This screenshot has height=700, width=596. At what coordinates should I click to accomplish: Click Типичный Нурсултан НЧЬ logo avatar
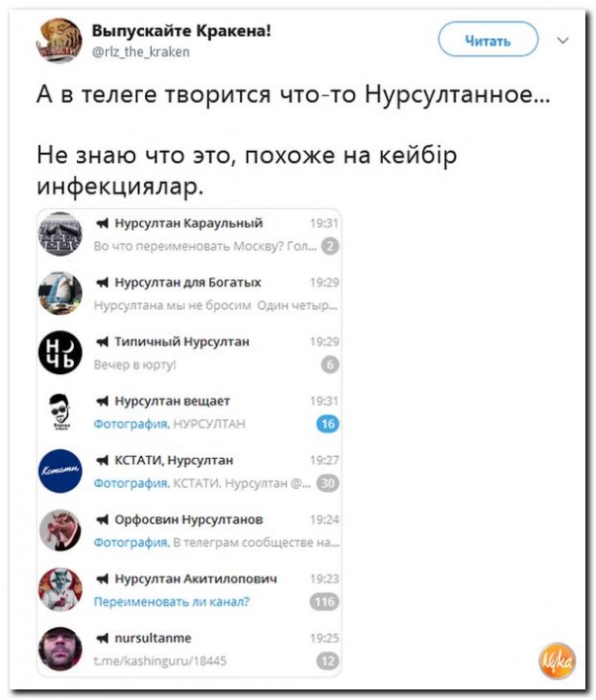pyautogui.click(x=60, y=352)
